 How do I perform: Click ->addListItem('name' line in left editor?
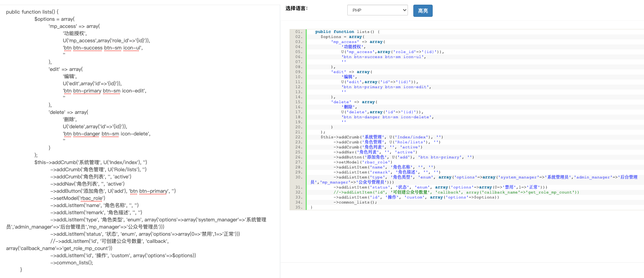(95, 205)
